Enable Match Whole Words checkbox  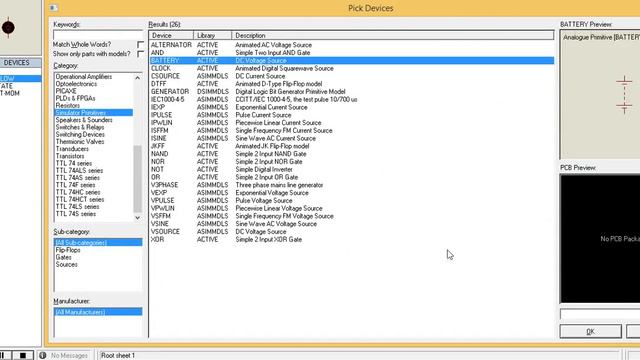(140, 44)
